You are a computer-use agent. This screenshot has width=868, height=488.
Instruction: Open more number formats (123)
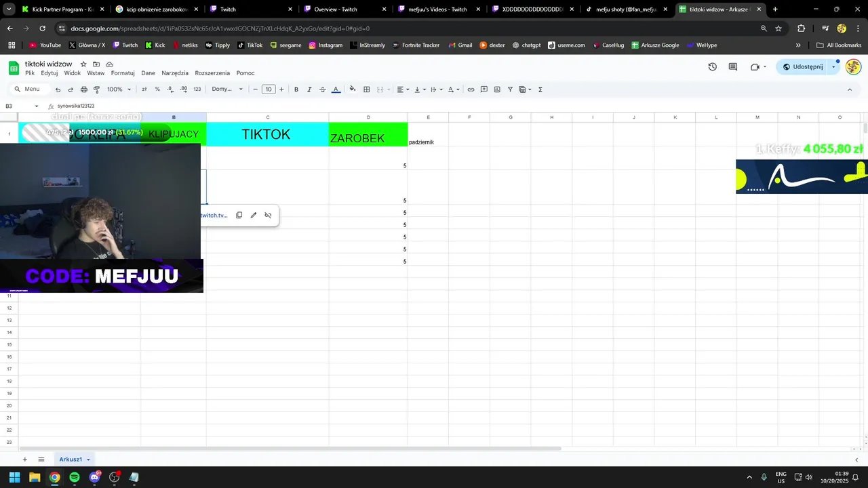pos(197,89)
